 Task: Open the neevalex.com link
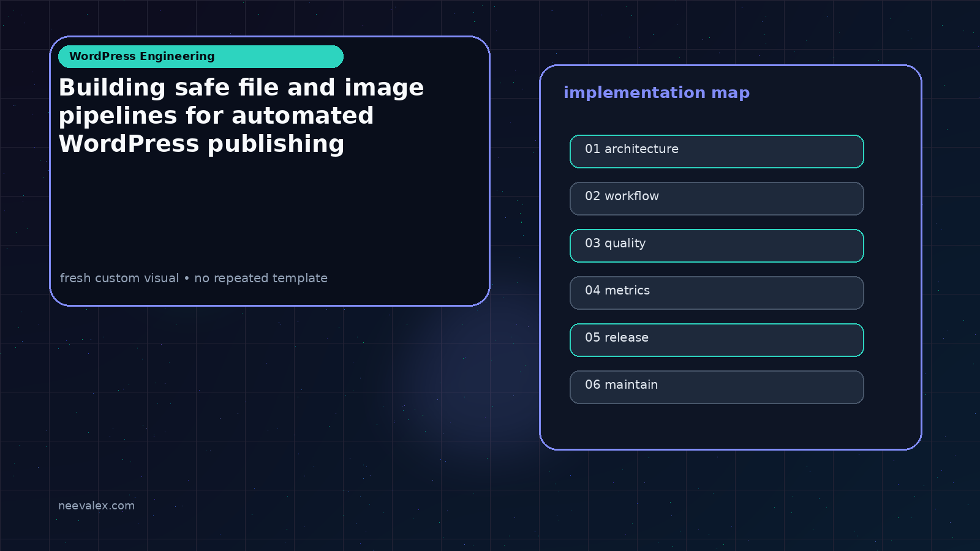point(96,506)
